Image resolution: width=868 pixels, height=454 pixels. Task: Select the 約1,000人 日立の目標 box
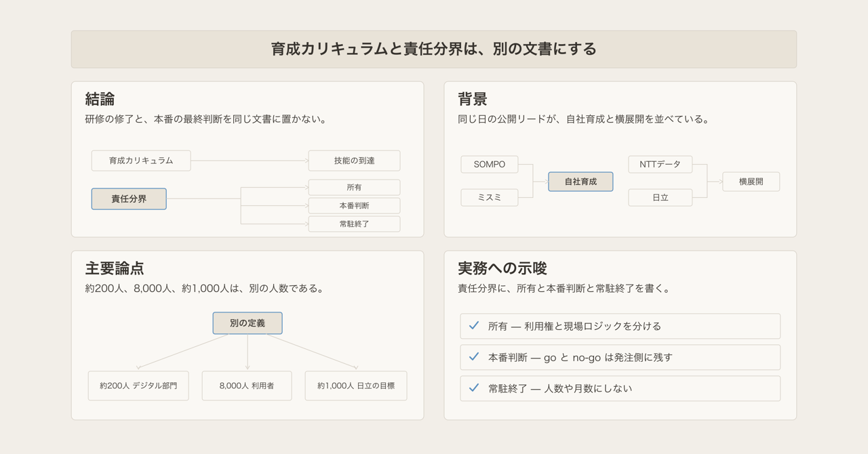pos(356,386)
